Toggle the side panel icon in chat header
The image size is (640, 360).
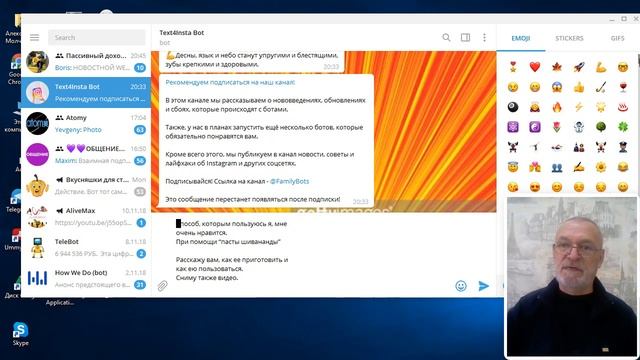pyautogui.click(x=465, y=38)
